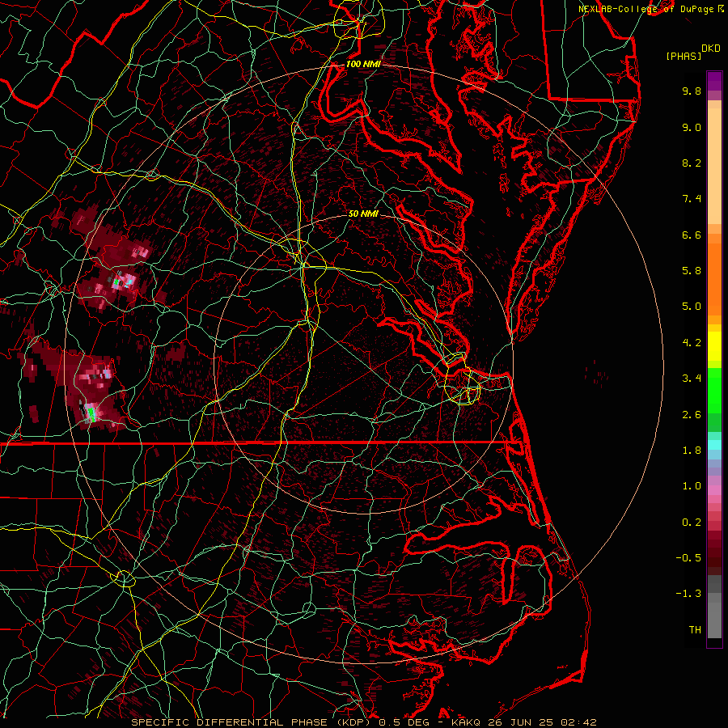Select the bright green color bar segment
Image resolution: width=728 pixels, height=728 pixels.
point(714,390)
